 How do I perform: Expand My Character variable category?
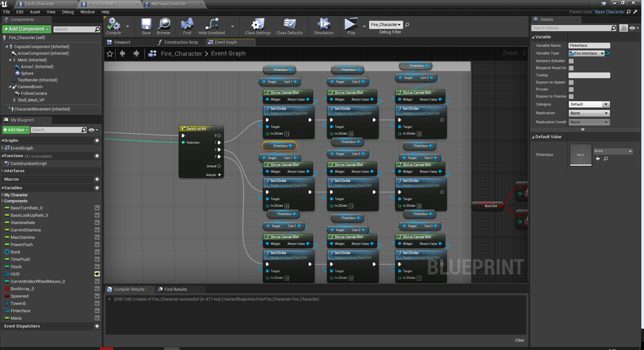click(x=3, y=195)
